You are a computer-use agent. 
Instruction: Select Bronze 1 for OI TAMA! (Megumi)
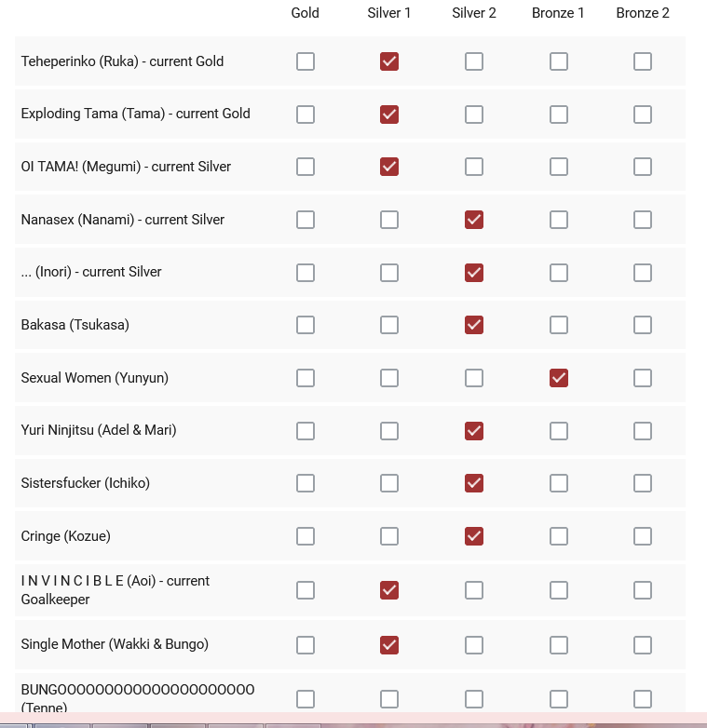[x=558, y=167]
